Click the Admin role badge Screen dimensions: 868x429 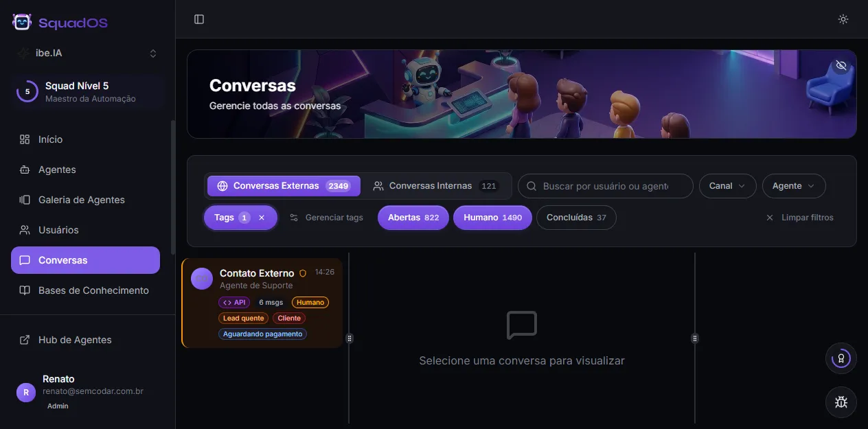click(x=58, y=406)
